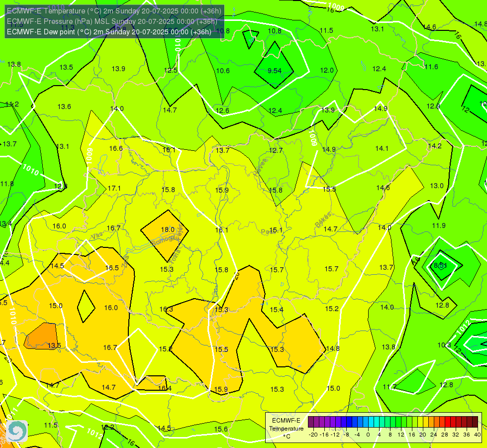487x448 pixels.
Task: Click the 12.0 grid value
Action: tap(327, 71)
